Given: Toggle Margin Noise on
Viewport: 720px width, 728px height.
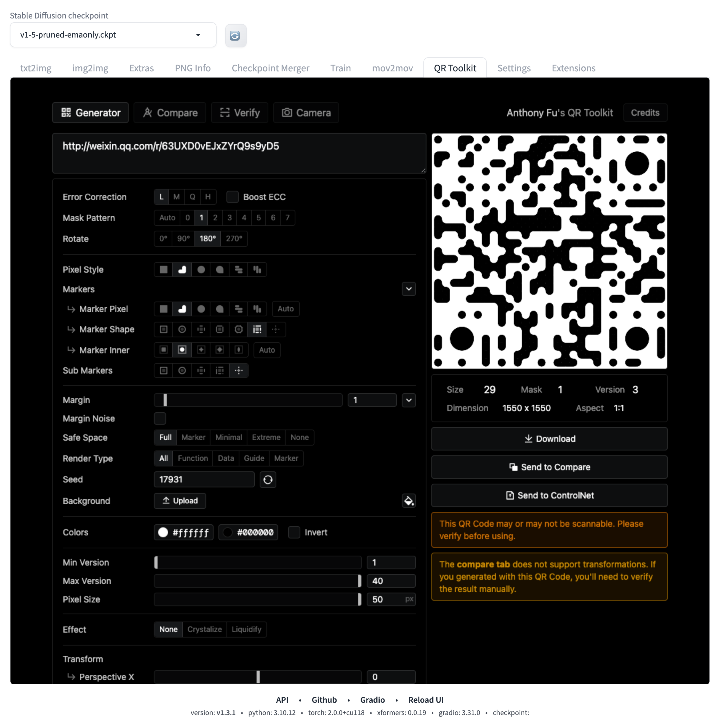Looking at the screenshot, I should point(160,418).
